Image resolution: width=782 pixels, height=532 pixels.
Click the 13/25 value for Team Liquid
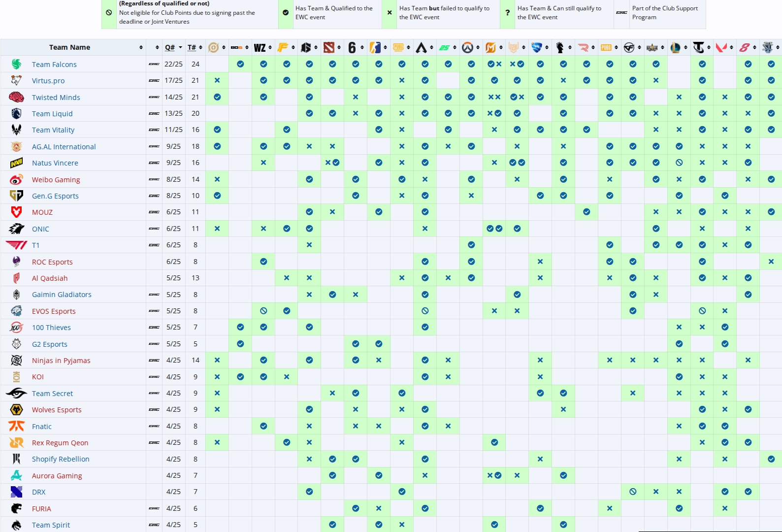[173, 113]
